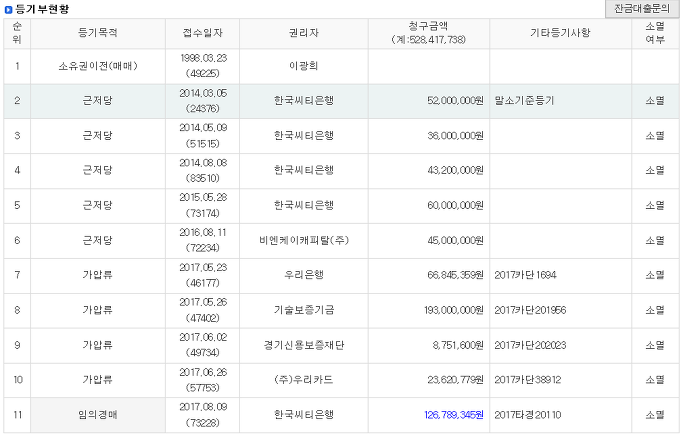Select the 비엔케이캐피탈(주) cell

pos(304,240)
